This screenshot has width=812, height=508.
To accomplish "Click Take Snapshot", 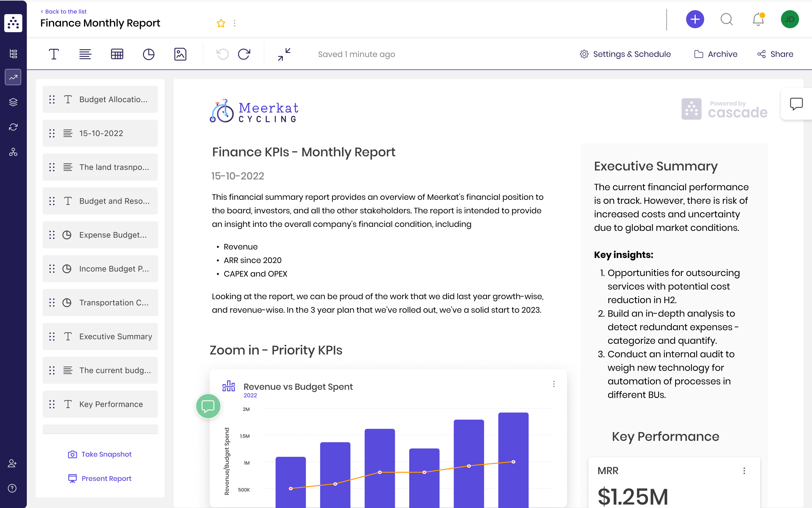I will click(x=99, y=454).
